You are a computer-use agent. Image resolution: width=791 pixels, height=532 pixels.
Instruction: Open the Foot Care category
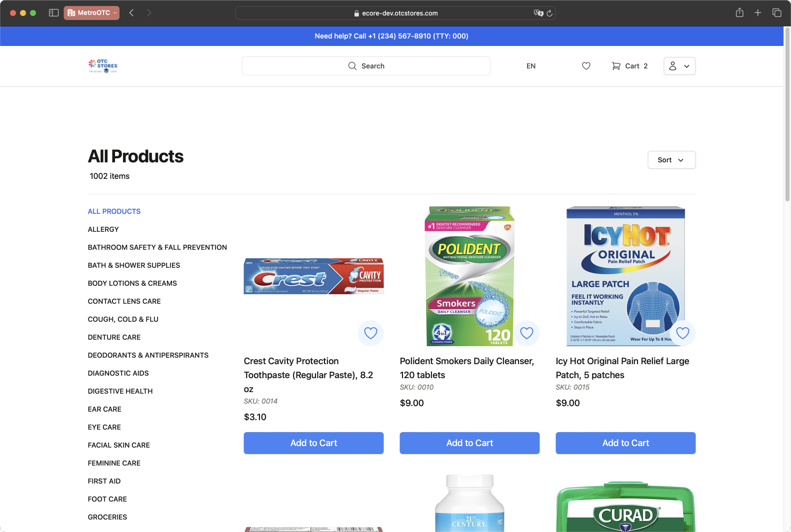107,499
